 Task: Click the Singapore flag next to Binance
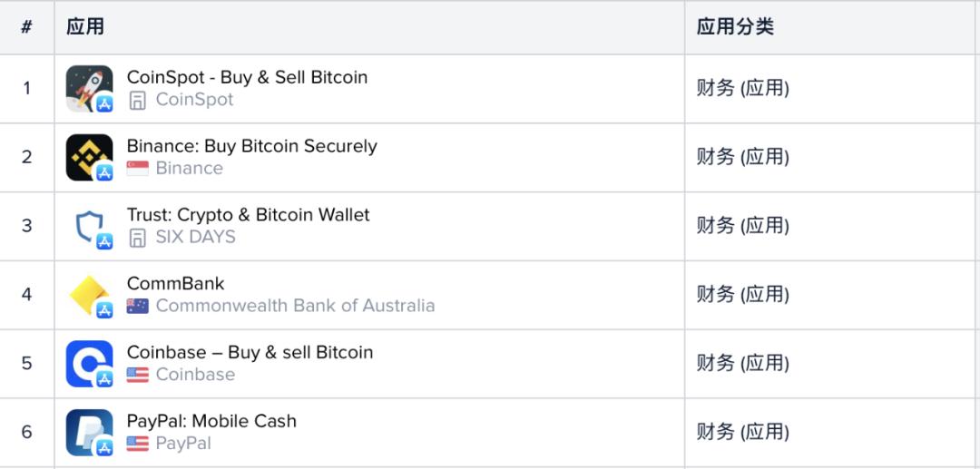click(x=138, y=168)
